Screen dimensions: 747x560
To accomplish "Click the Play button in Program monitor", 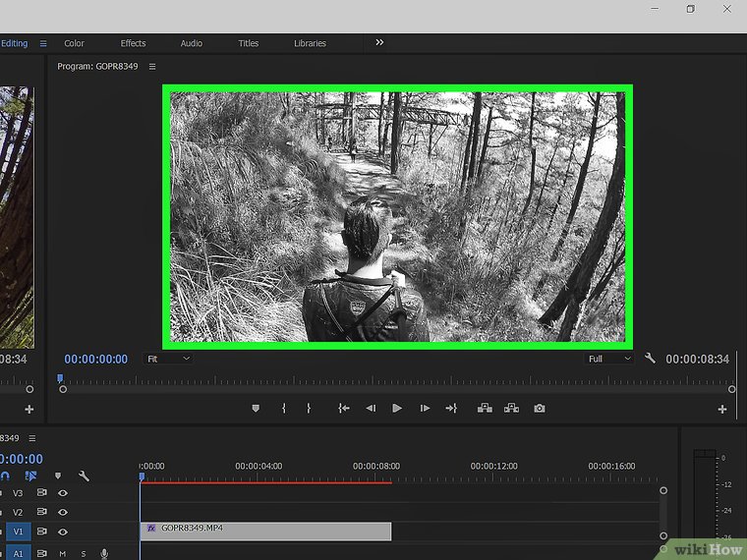I will coord(397,408).
